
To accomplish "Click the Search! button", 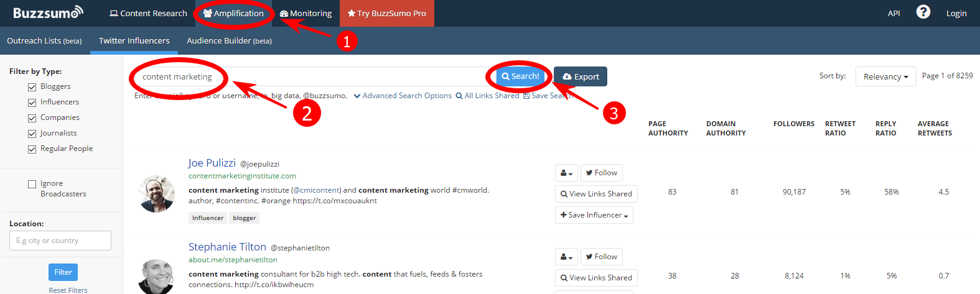I will (520, 76).
